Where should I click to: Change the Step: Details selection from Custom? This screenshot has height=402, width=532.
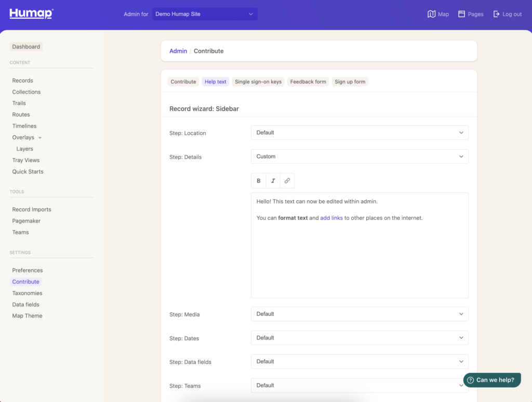pos(359,157)
